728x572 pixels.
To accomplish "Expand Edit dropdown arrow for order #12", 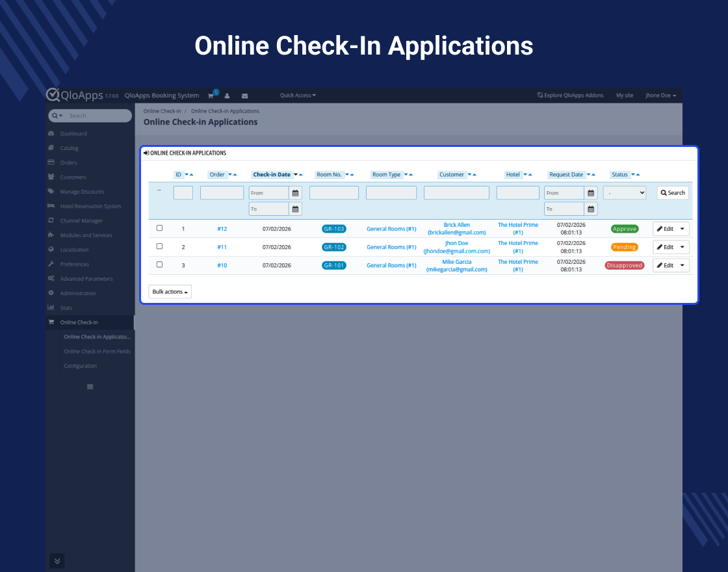I will tap(682, 229).
